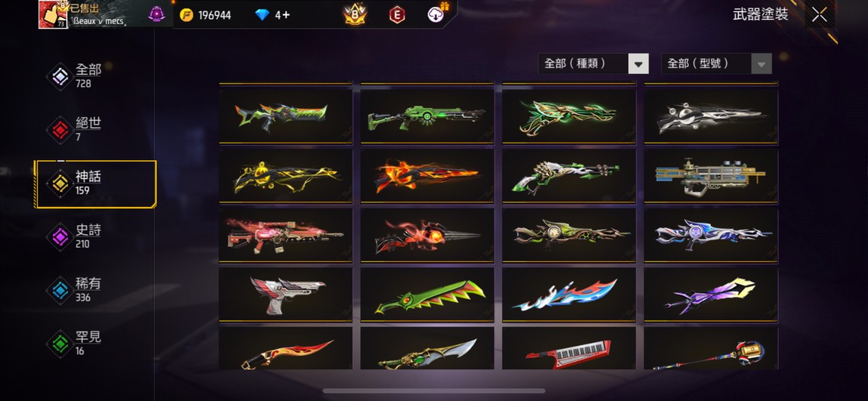
Task: Pick the green serrated machete skin
Action: pyautogui.click(x=426, y=295)
